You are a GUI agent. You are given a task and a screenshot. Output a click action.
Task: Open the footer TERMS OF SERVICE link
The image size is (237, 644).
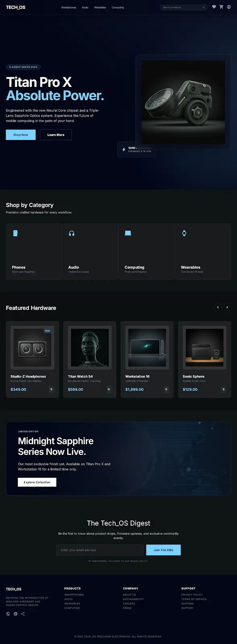tap(194, 599)
